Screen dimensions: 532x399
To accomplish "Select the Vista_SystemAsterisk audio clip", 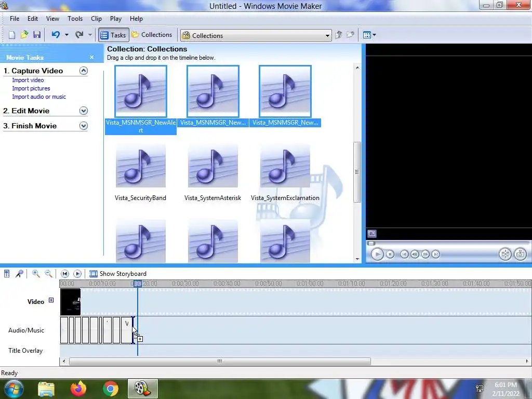I will pyautogui.click(x=212, y=166).
